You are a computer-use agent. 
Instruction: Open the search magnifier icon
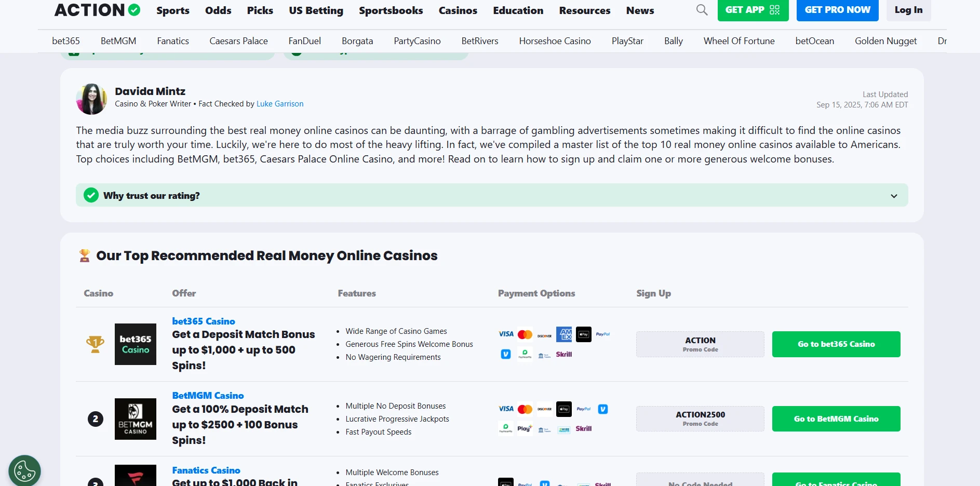point(702,10)
